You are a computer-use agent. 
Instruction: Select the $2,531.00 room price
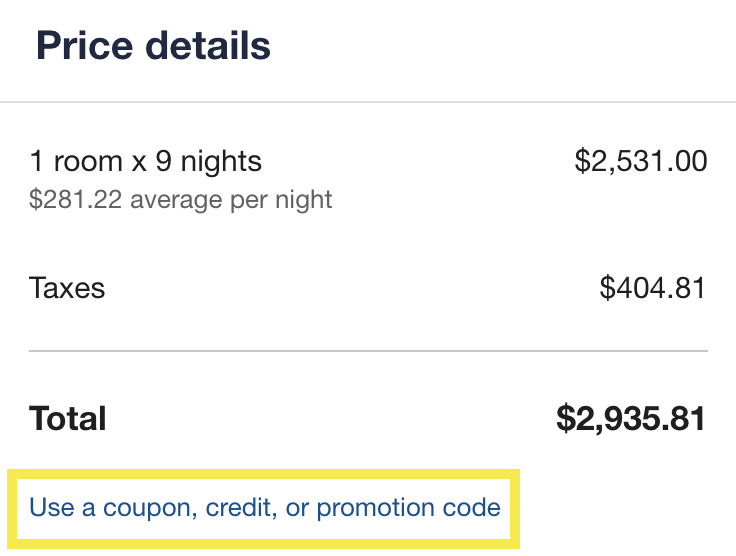click(x=641, y=161)
